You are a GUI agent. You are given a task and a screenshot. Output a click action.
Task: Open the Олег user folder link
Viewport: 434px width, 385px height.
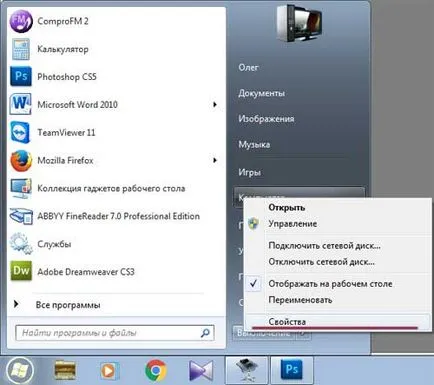coord(248,68)
